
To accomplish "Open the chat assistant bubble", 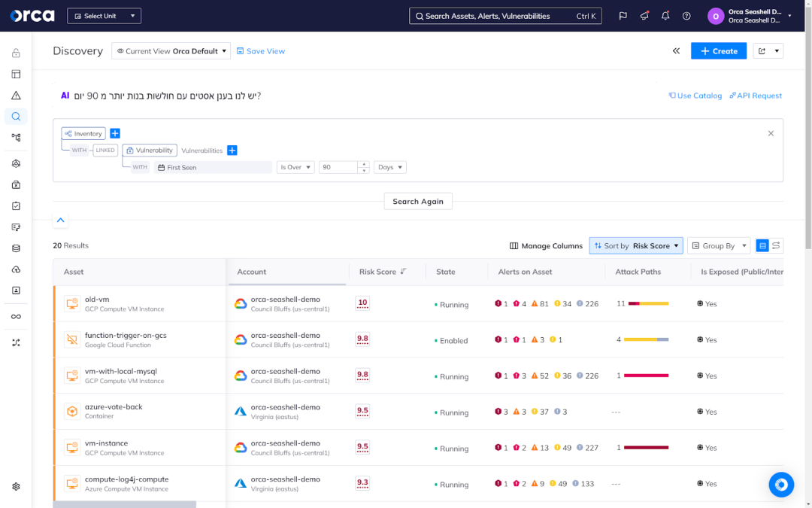I will pos(781,485).
